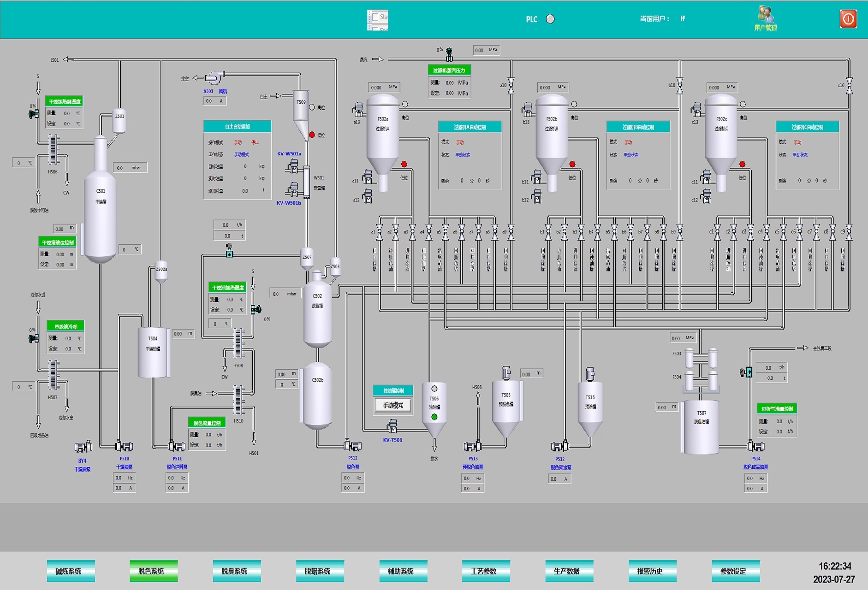Click the BY4 干燥油泵 pump icon

pos(83,447)
